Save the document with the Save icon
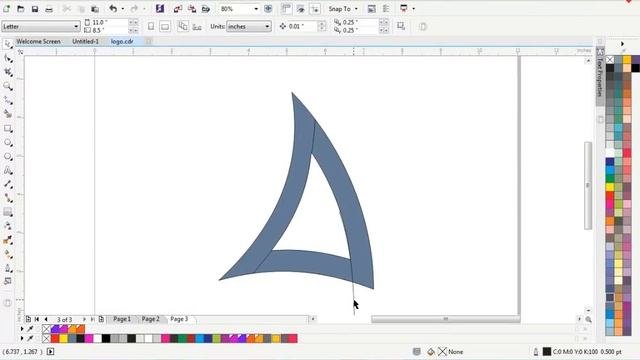The image size is (640, 360). (35, 9)
